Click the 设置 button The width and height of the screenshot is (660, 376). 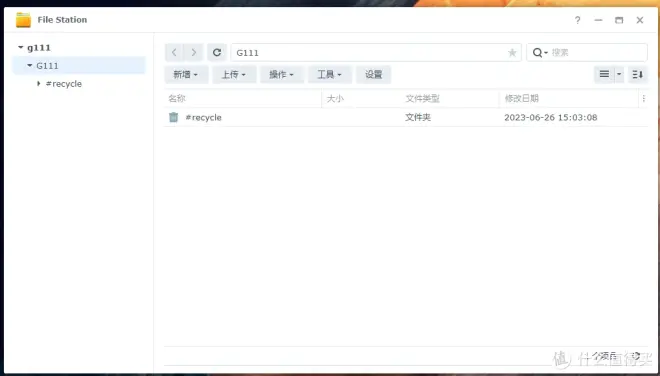pyautogui.click(x=374, y=75)
